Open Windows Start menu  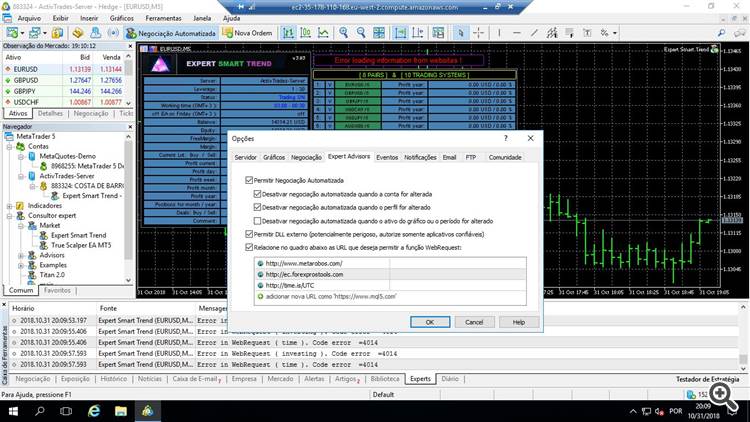(x=12, y=410)
